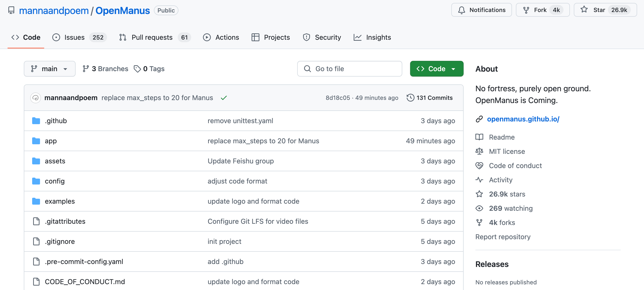Click the Notifications button
The width and height of the screenshot is (644, 290).
click(482, 10)
